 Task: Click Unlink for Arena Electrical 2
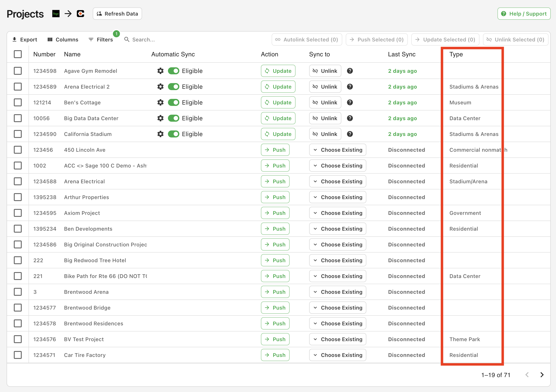325,87
